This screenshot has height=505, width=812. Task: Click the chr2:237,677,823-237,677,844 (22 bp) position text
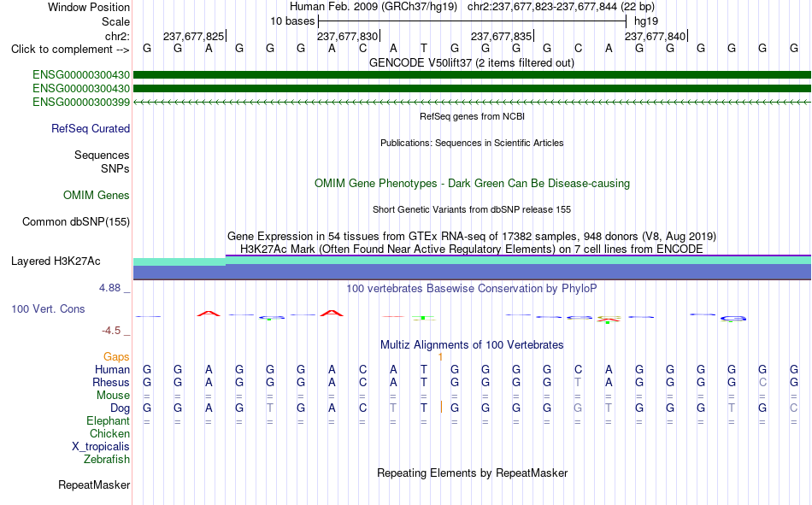coord(561,7)
